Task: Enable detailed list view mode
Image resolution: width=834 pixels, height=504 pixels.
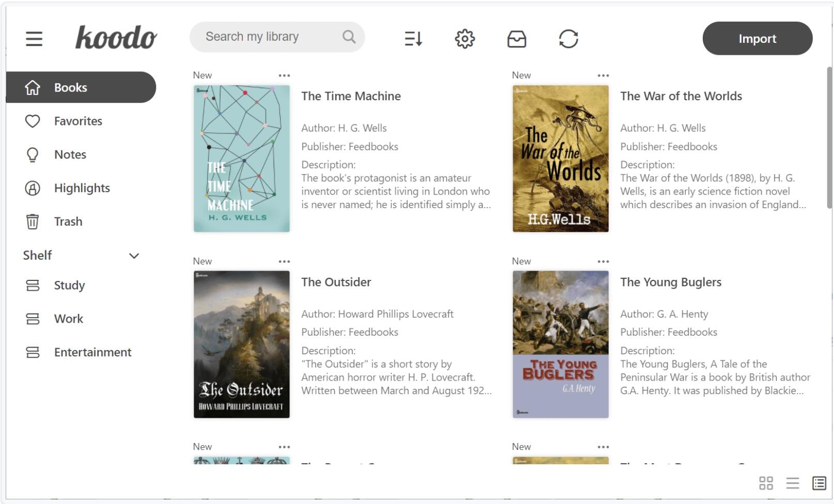Action: pyautogui.click(x=818, y=483)
